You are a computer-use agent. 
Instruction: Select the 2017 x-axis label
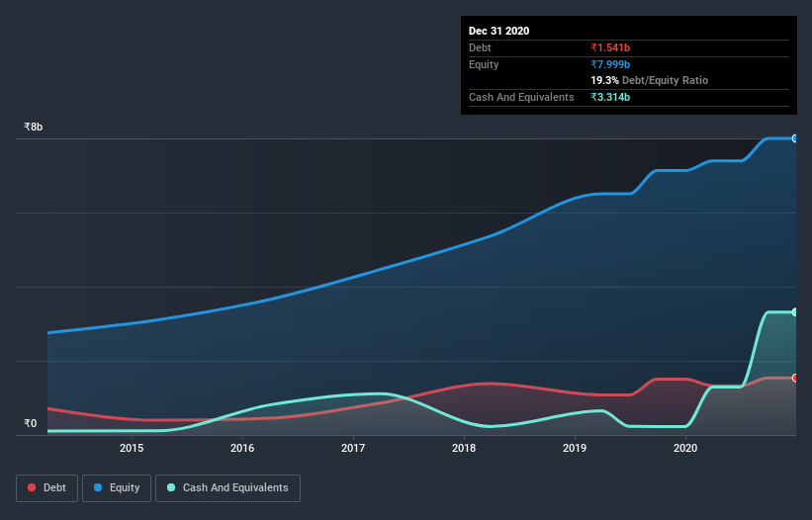pos(353,448)
